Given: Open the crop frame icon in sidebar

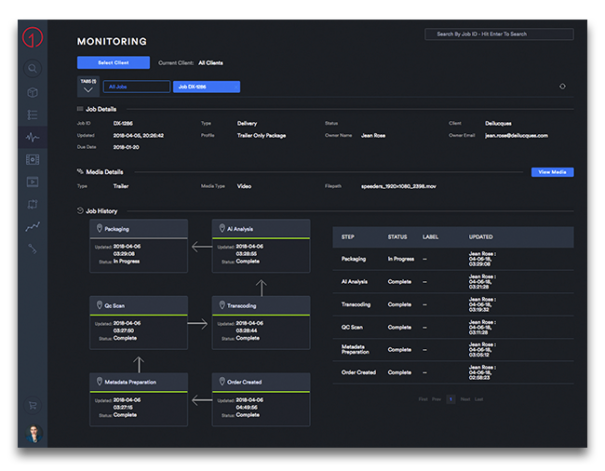Looking at the screenshot, I should (x=32, y=204).
